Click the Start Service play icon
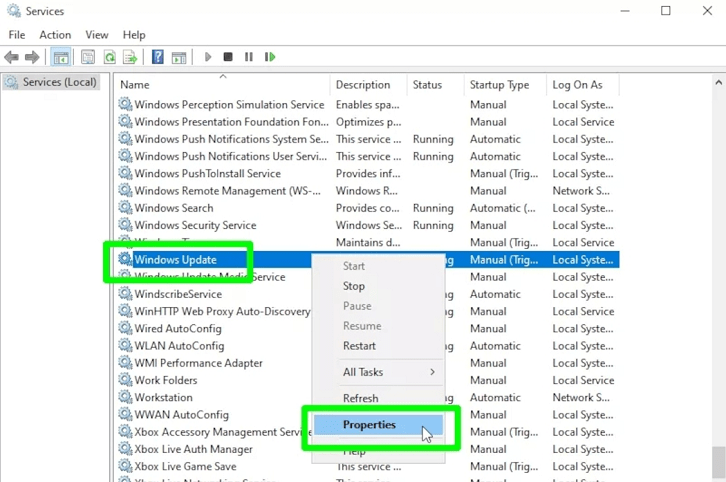The image size is (726, 482). click(x=208, y=57)
